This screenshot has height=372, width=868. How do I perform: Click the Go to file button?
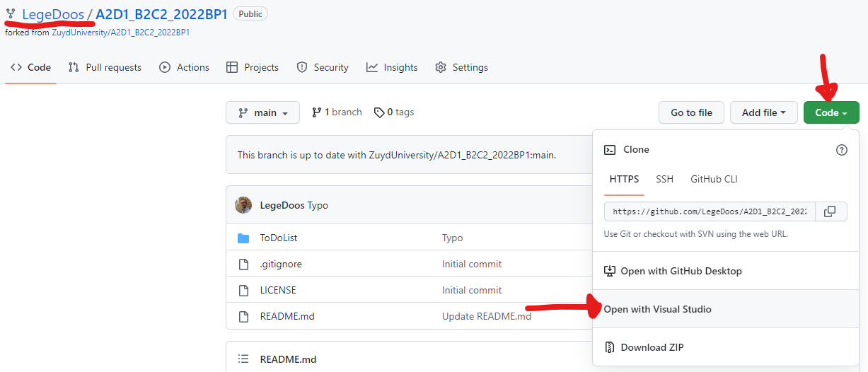[x=691, y=112]
